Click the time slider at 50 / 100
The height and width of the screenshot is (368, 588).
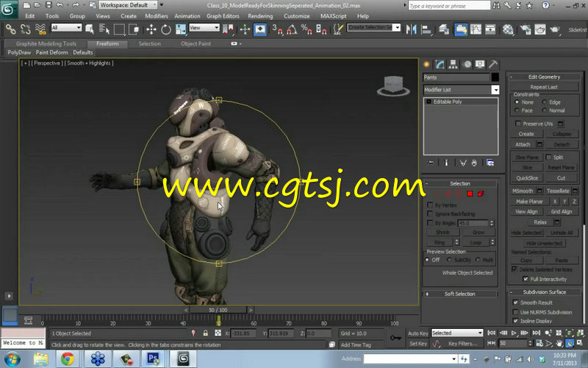tap(218, 310)
